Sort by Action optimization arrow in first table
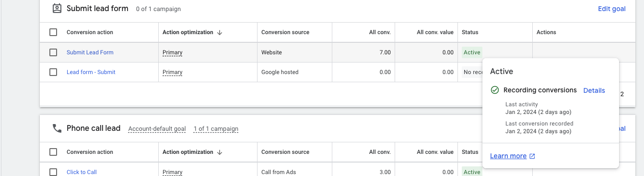This screenshot has height=176, width=644. pyautogui.click(x=220, y=32)
